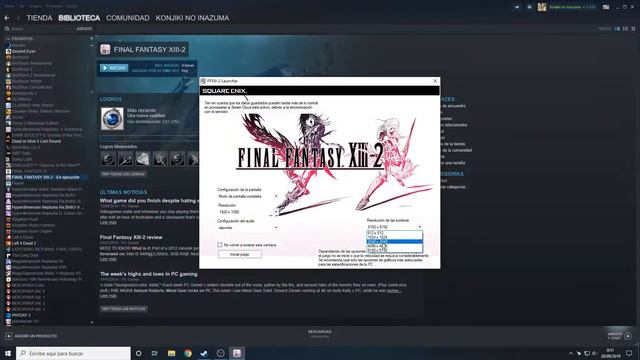Screen dimensions: 640x360
Task: Choose 1024 x 1024 shadow resolution
Action: pos(394,237)
